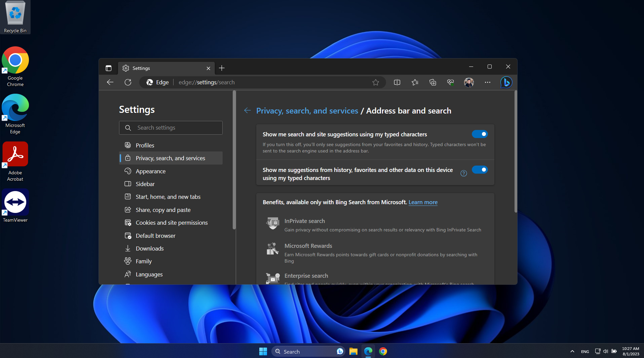Open Start, home, and new tabs section

pos(171,197)
